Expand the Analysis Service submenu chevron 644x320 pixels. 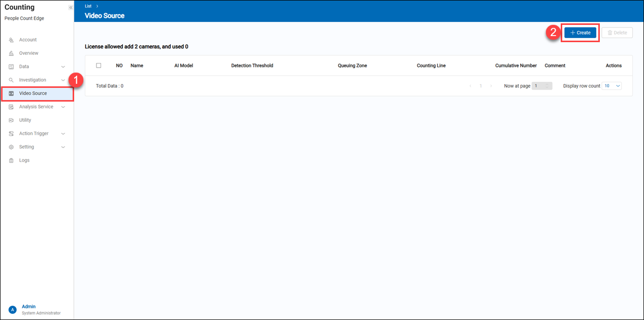[63, 107]
